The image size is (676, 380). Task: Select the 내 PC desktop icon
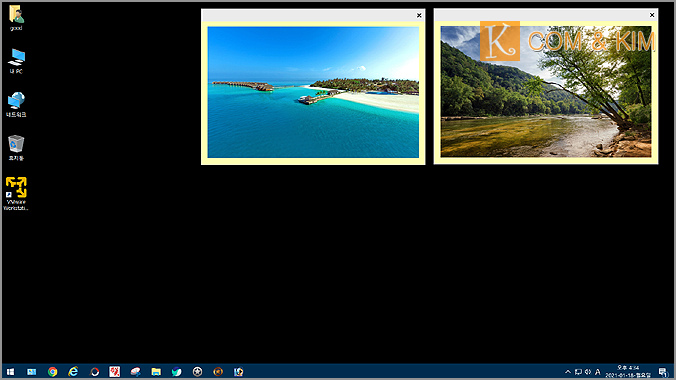point(16,61)
